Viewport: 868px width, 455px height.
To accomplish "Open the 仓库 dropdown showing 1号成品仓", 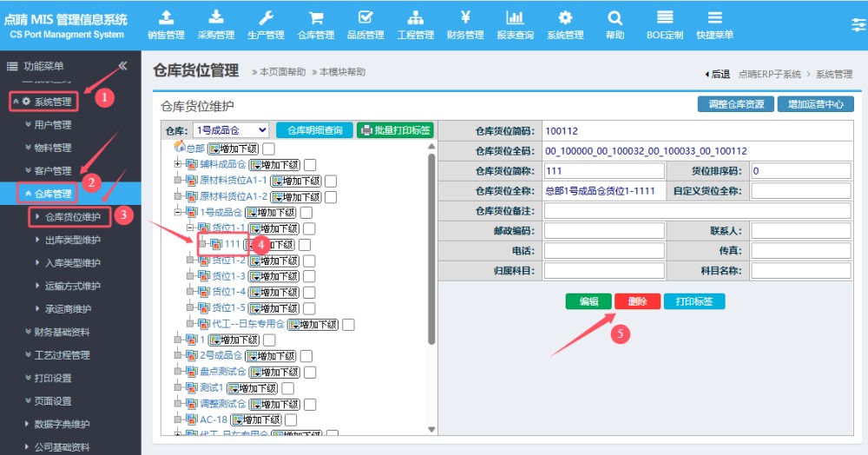I will [231, 130].
